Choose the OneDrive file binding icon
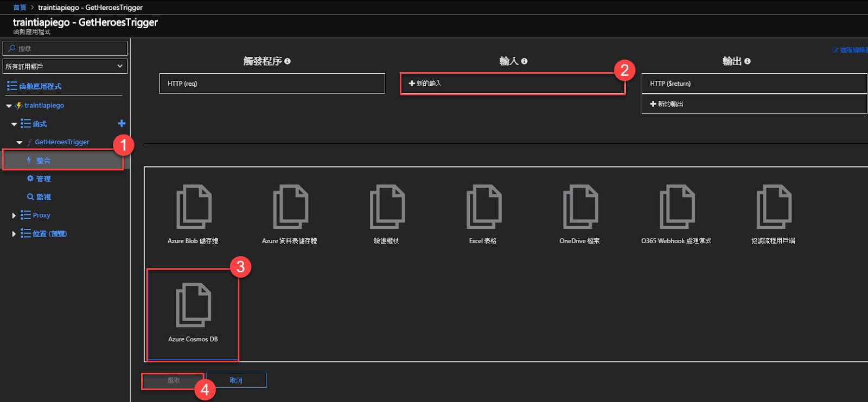The width and height of the screenshot is (868, 402). [x=580, y=206]
